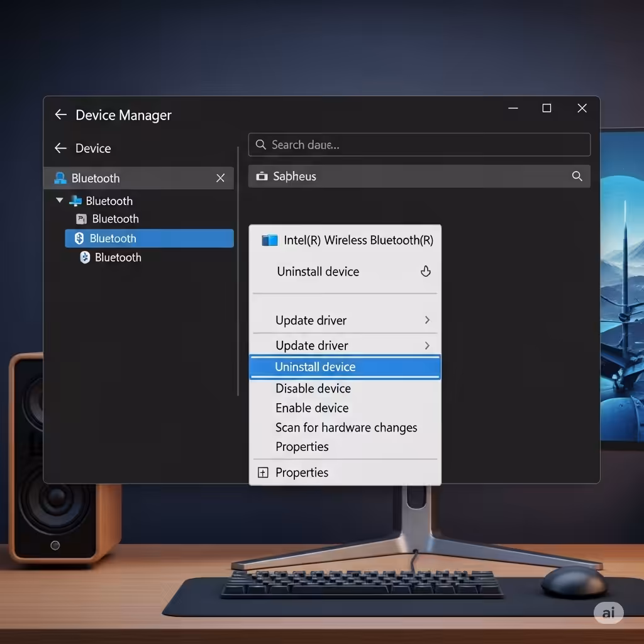Maximize the Device Manager window
Viewport: 644px width, 644px height.
[x=547, y=108]
